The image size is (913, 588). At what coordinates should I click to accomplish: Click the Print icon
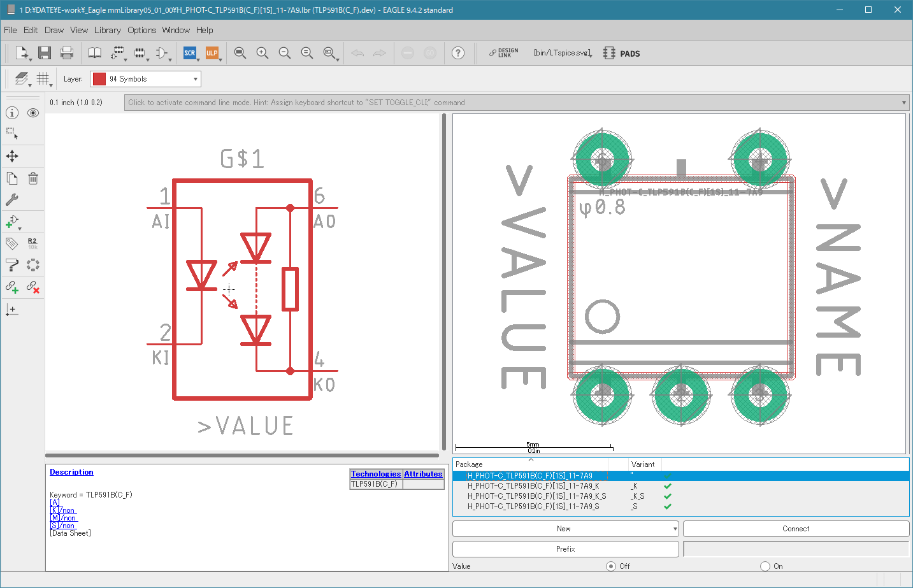click(x=66, y=53)
